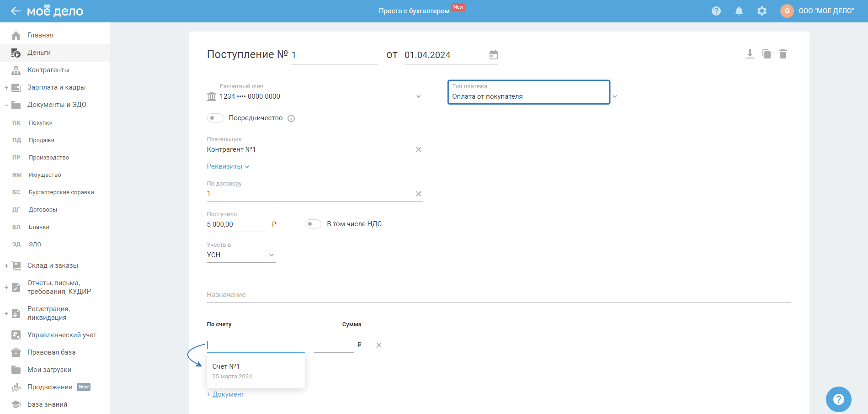The width and height of the screenshot is (868, 414).
Task: Delete the receipt with trash icon
Action: [783, 54]
